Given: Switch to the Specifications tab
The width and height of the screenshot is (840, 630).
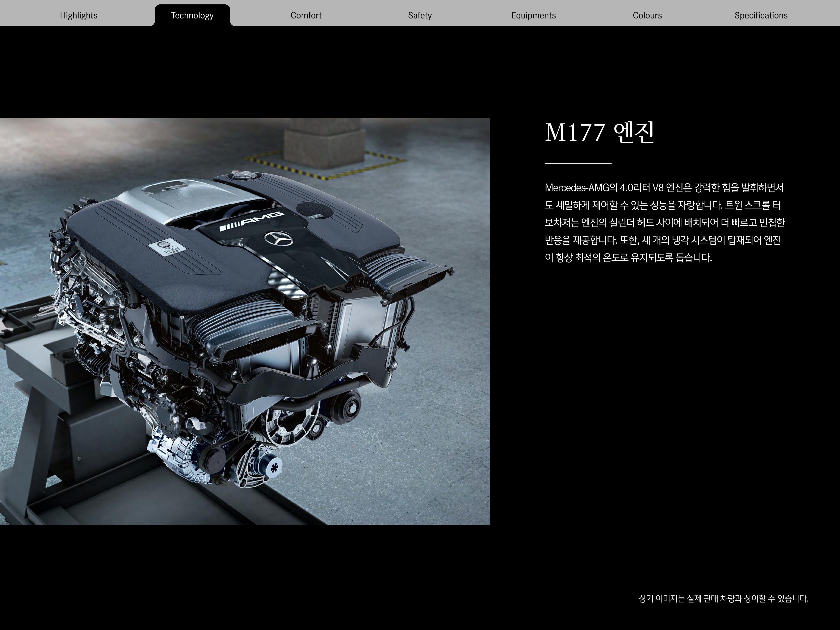Looking at the screenshot, I should coord(761,15).
